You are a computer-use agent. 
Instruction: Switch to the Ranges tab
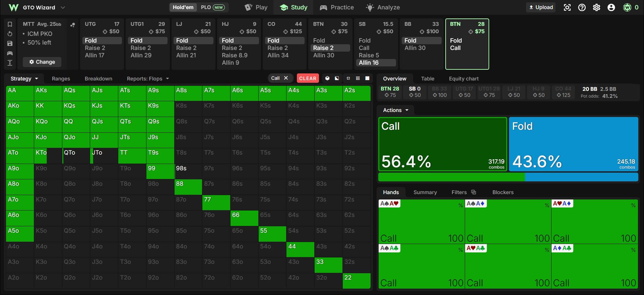(x=61, y=78)
